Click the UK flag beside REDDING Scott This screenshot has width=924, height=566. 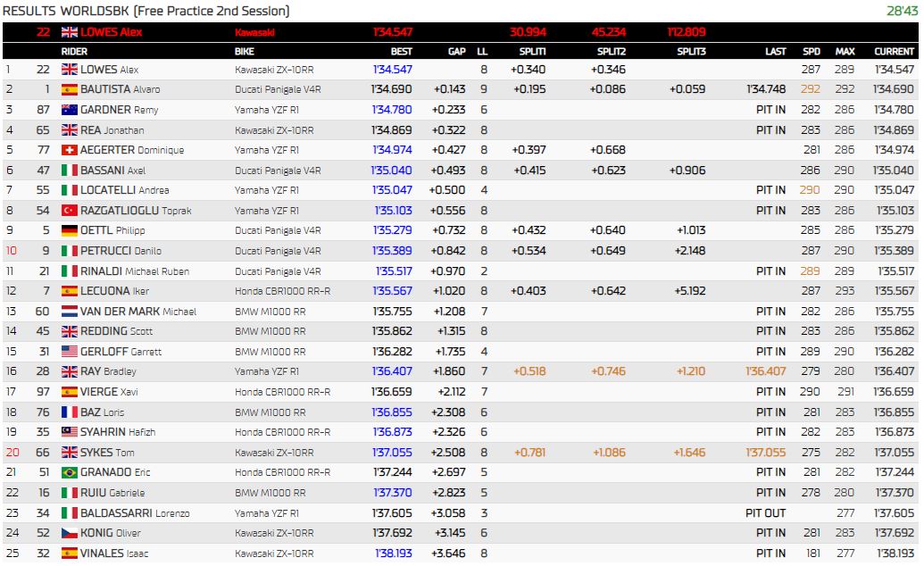70,331
